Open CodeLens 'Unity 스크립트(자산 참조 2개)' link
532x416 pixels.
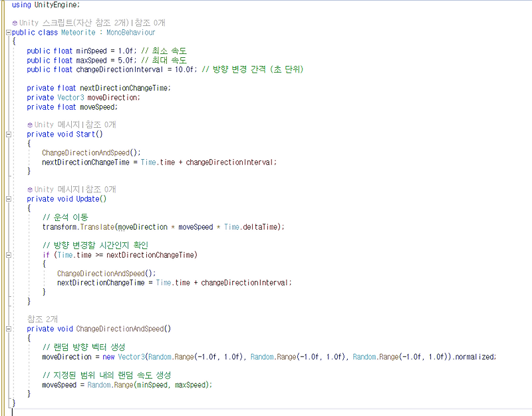74,23
